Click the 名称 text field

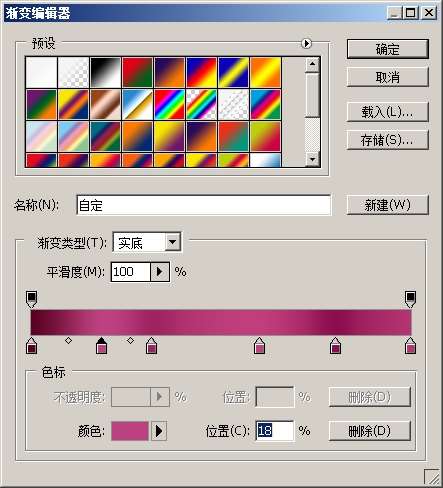pos(204,205)
